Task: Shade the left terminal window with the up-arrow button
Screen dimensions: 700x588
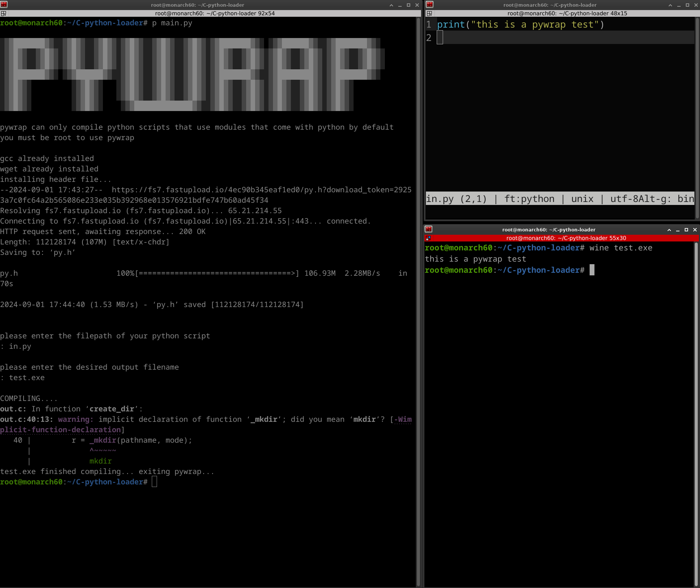Action: 391,5
